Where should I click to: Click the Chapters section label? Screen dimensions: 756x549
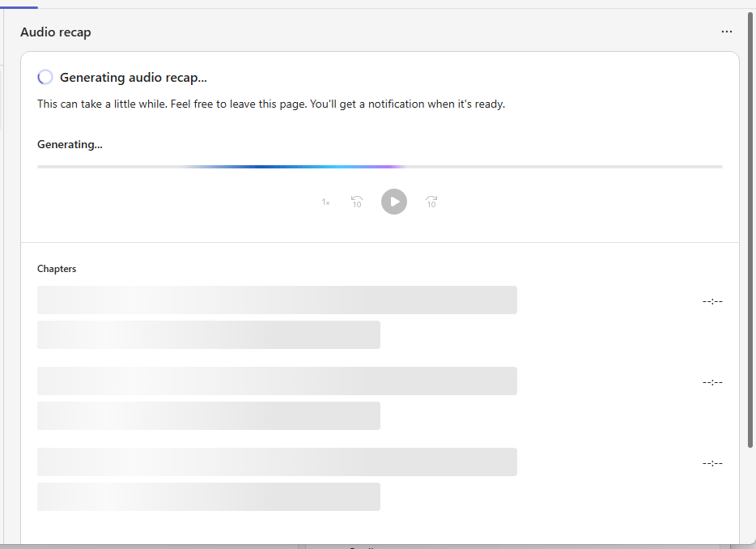tap(57, 269)
